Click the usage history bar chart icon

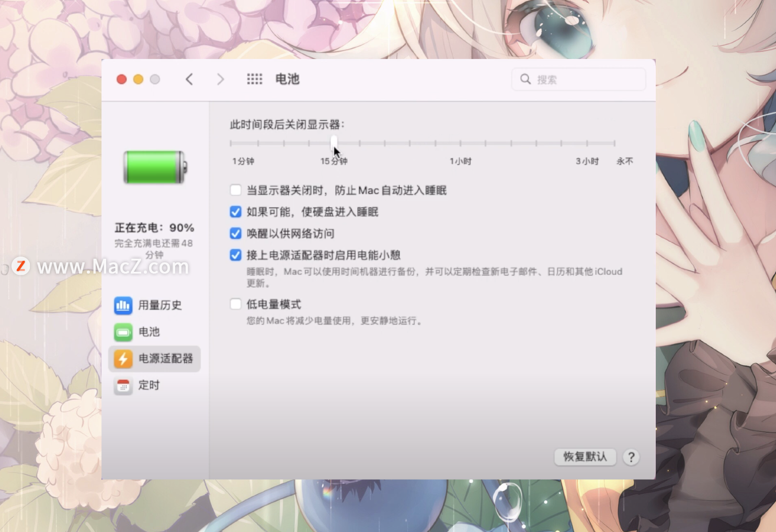point(123,305)
